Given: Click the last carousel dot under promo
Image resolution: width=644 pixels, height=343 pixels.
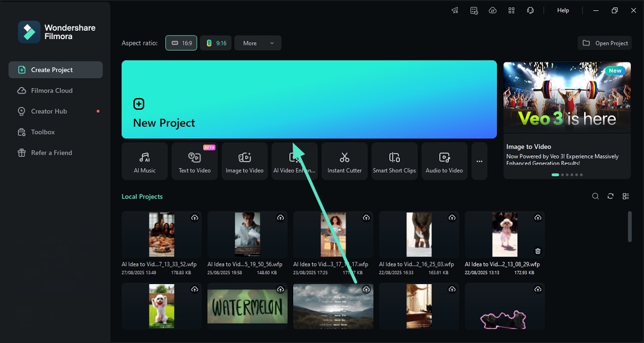Looking at the screenshot, I should pos(581,175).
